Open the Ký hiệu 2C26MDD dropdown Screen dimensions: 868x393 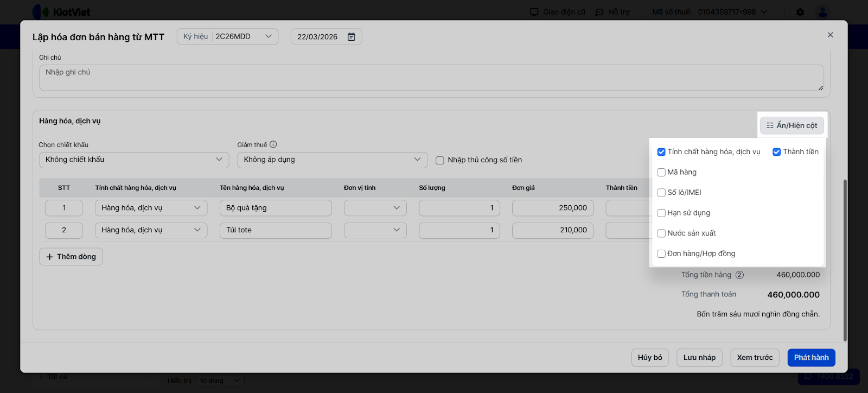click(227, 36)
